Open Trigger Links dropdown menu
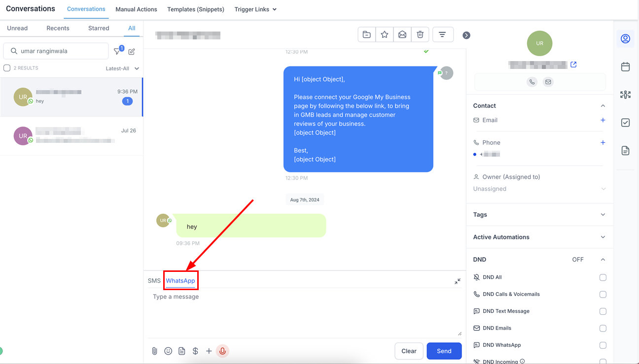This screenshot has height=364, width=639. (x=255, y=9)
